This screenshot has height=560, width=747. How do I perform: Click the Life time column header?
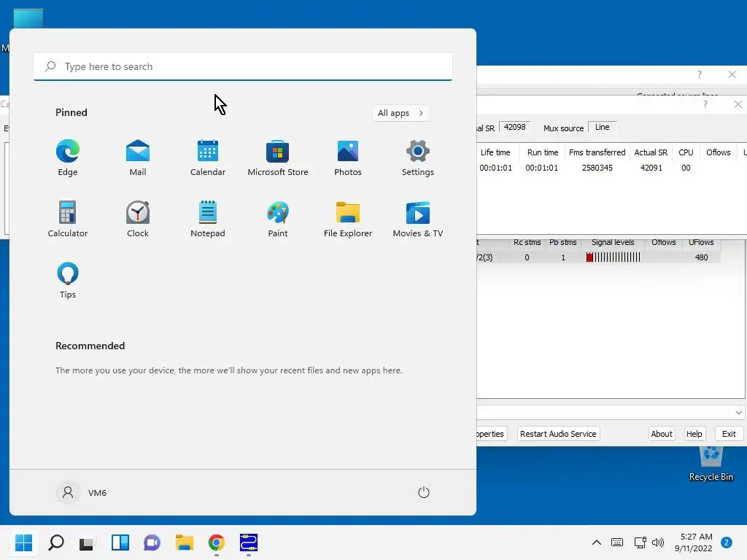click(495, 152)
